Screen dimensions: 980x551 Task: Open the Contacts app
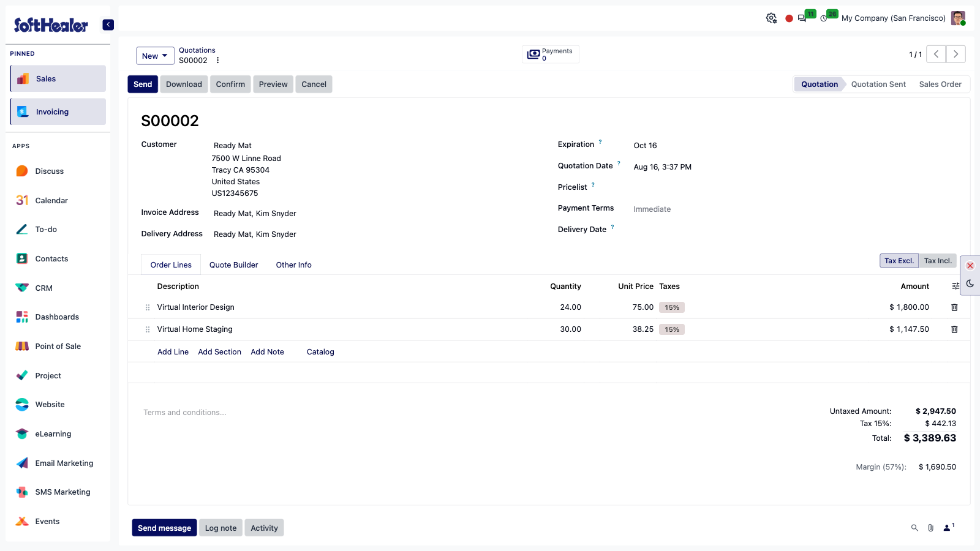coord(58,258)
